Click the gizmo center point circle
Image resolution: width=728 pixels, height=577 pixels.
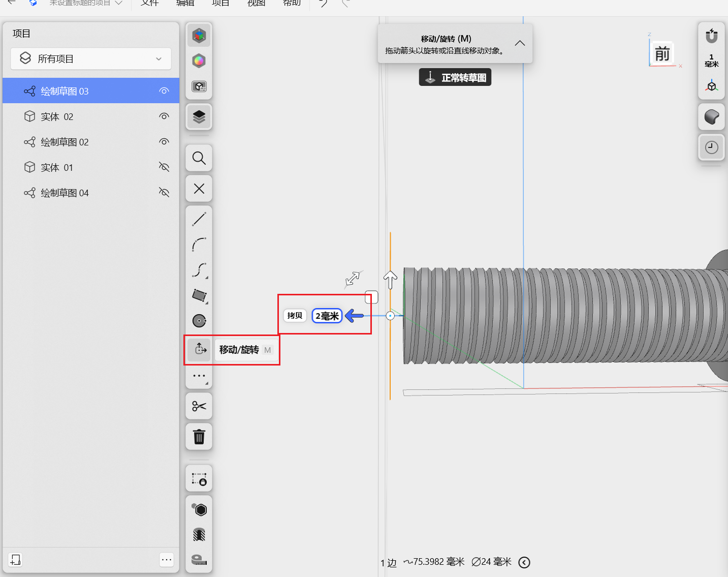click(x=390, y=316)
